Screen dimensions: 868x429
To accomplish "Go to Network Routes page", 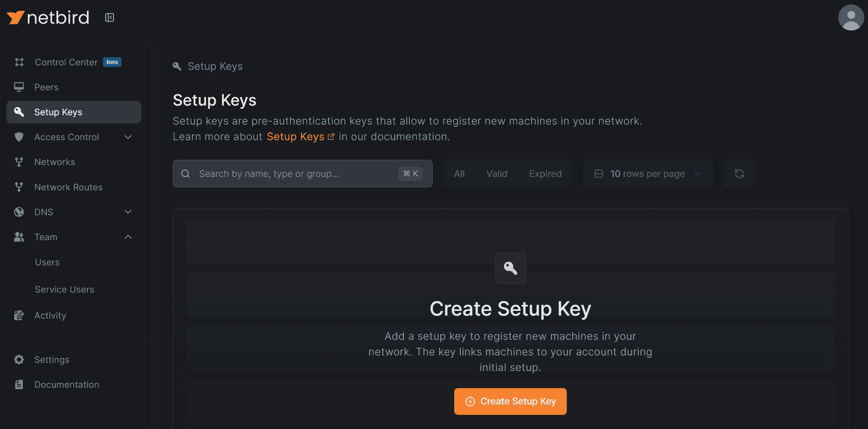I will [68, 187].
